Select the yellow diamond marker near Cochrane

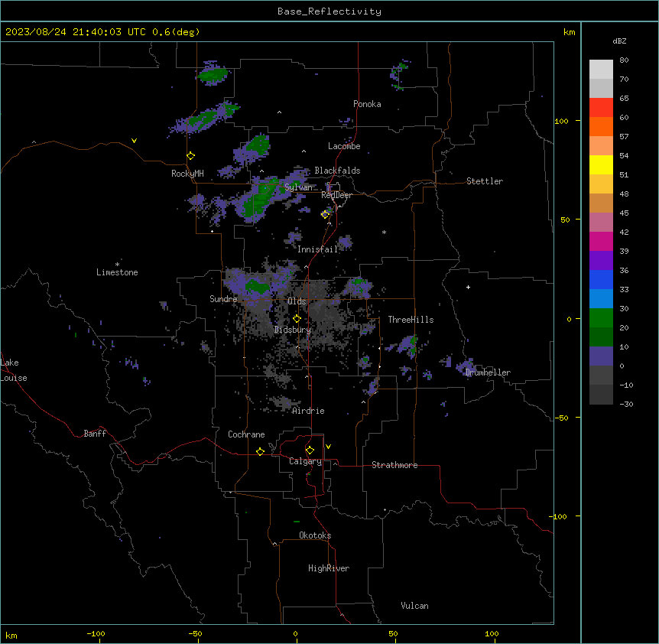pos(260,451)
